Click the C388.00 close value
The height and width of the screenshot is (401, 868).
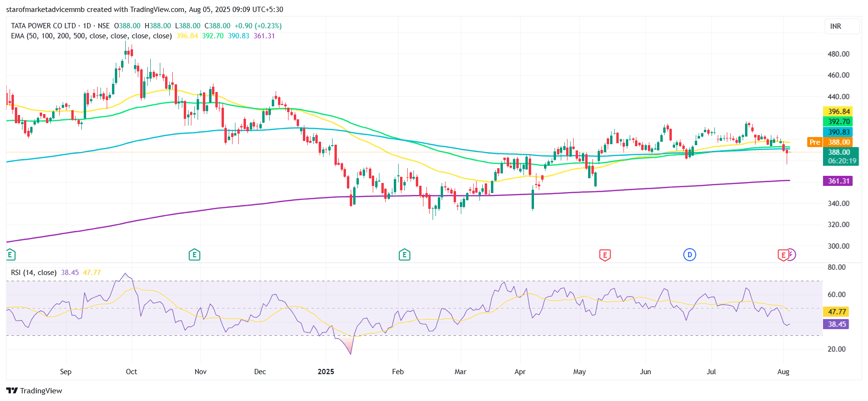[x=217, y=26]
